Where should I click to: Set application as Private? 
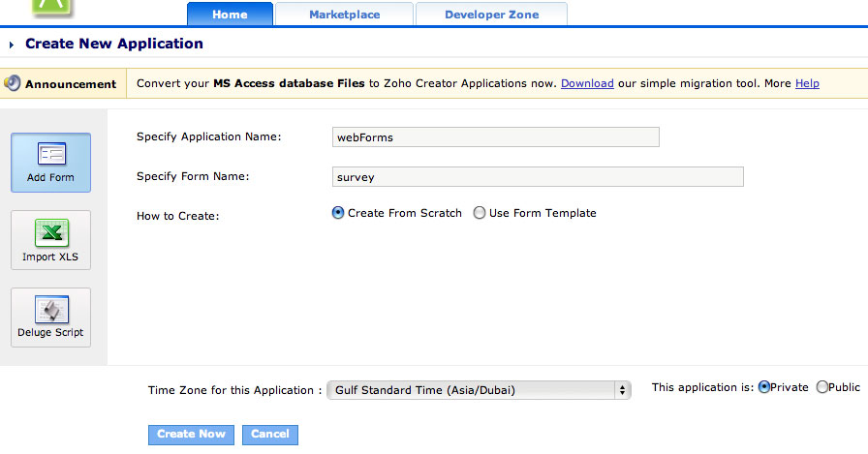point(764,387)
